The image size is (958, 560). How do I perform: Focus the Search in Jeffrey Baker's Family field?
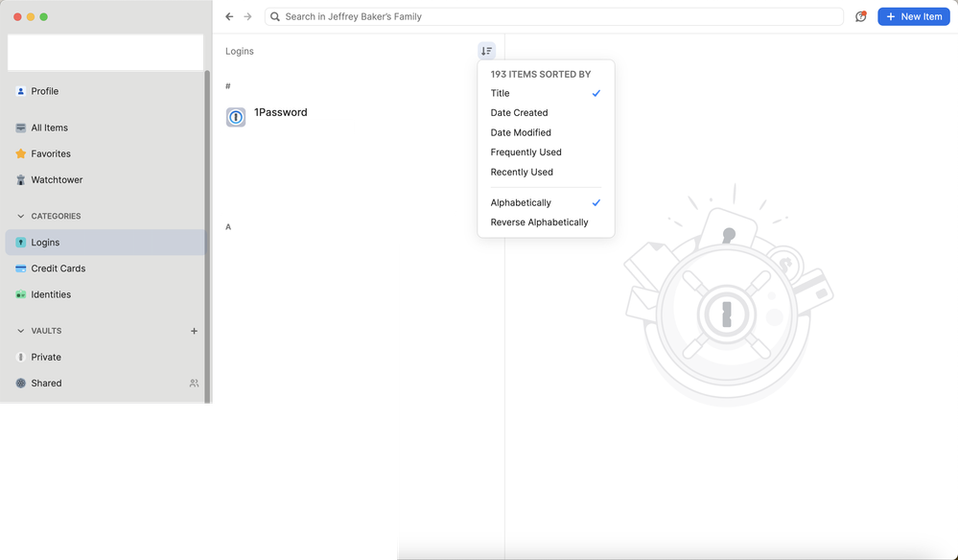pyautogui.click(x=554, y=16)
